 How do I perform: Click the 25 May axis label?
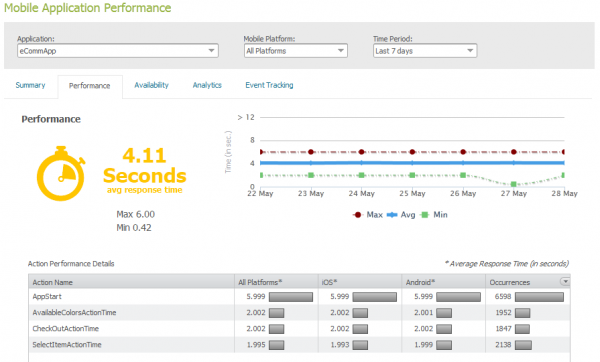point(412,194)
